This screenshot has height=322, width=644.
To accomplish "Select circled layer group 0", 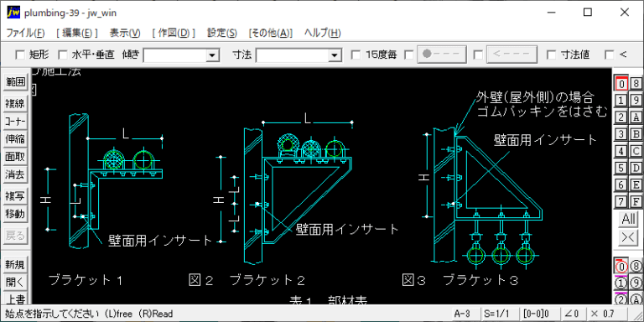I will (x=621, y=267).
